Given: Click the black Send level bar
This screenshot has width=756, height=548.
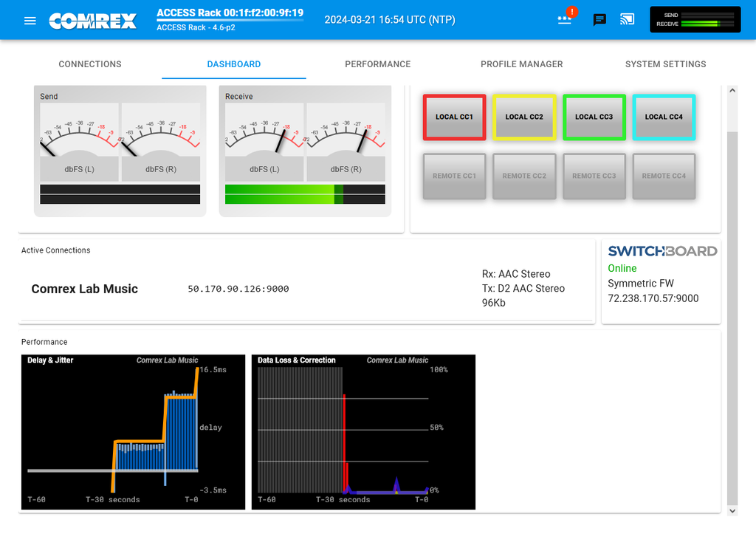Looking at the screenshot, I should [x=120, y=194].
